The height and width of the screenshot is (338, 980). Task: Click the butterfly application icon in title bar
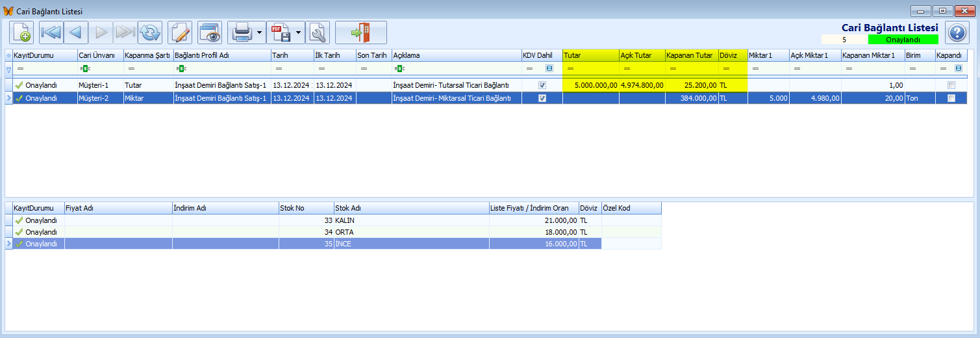[x=8, y=12]
